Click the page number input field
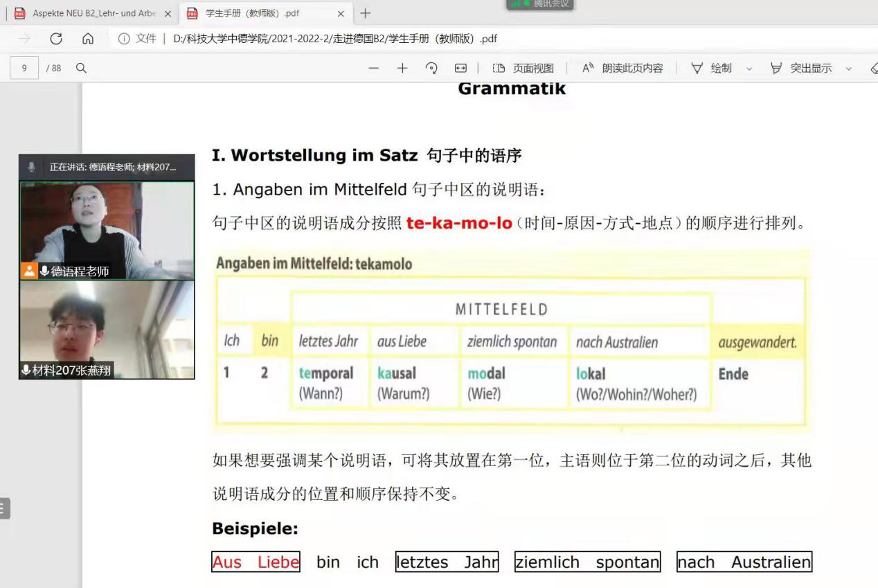 pos(24,68)
